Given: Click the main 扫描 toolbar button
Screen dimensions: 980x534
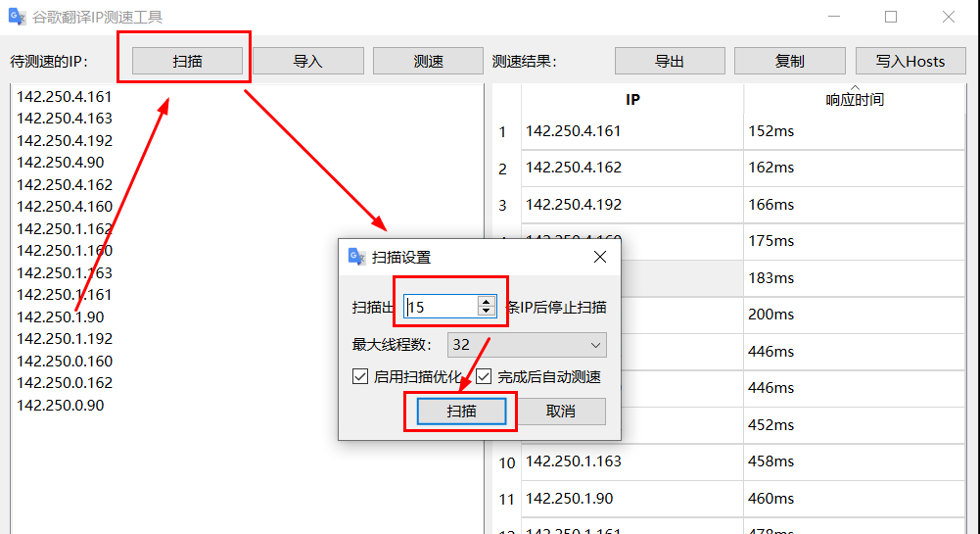Looking at the screenshot, I should (188, 62).
